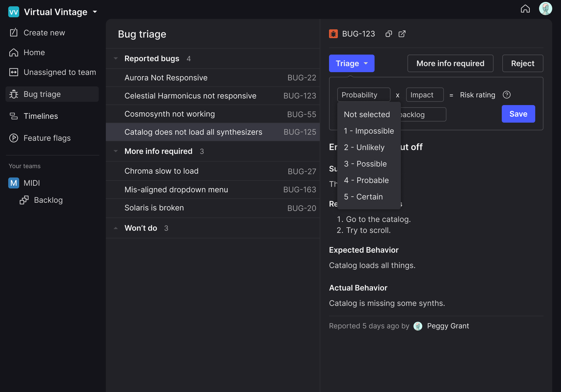Click the risk rating help icon
The width and height of the screenshot is (561, 392).
[506, 95]
